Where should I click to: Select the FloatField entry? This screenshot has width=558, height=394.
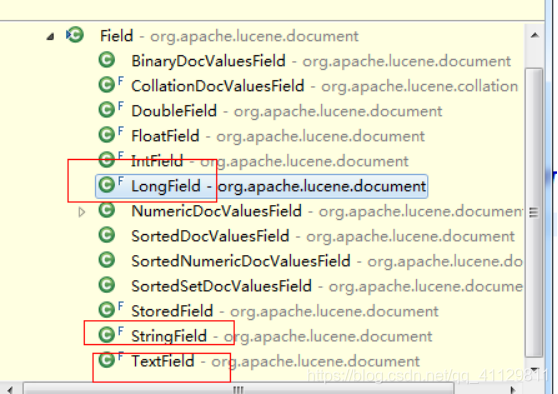[278, 136]
